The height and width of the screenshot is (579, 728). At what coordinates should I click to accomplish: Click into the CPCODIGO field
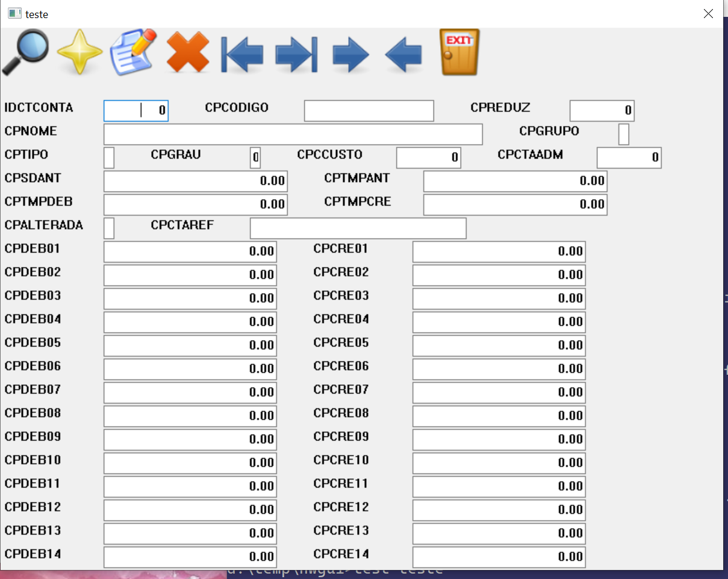369,111
